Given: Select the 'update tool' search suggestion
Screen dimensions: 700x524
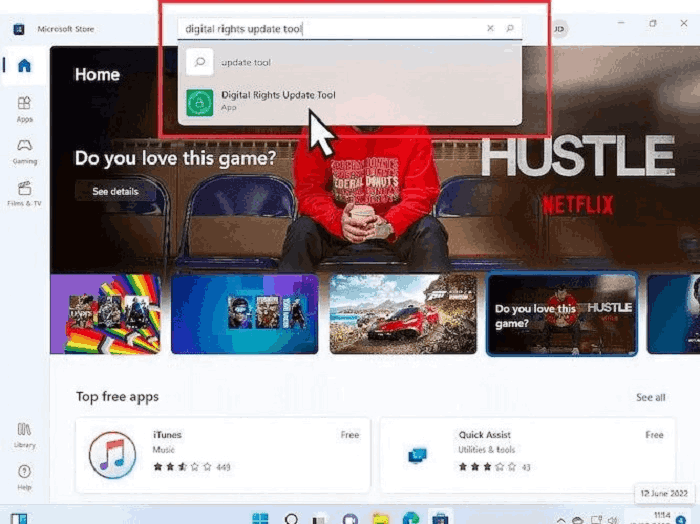Looking at the screenshot, I should tap(350, 62).
